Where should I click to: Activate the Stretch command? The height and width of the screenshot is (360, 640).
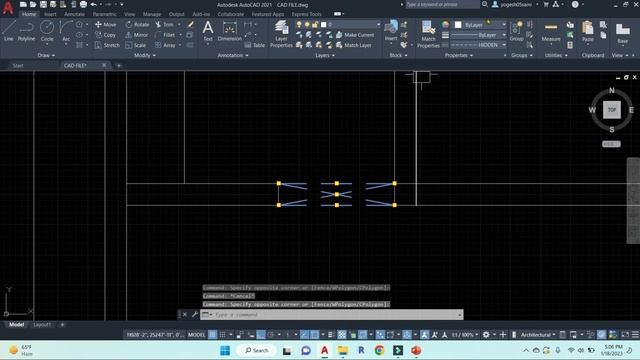click(107, 45)
